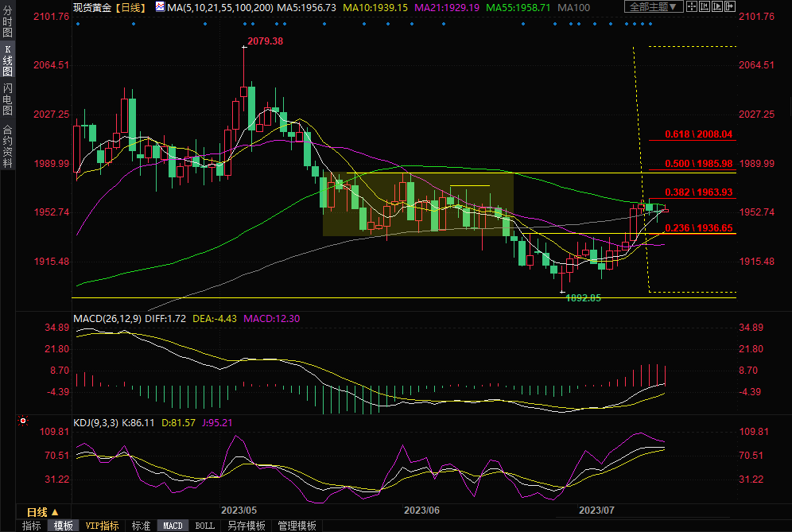Select the BOLL indicator tab

click(x=205, y=526)
